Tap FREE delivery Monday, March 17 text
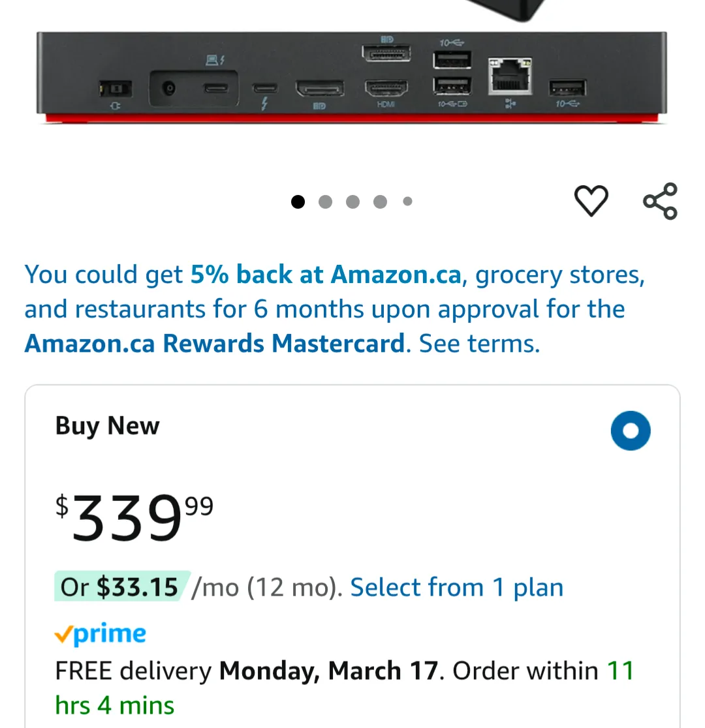 click(x=246, y=671)
